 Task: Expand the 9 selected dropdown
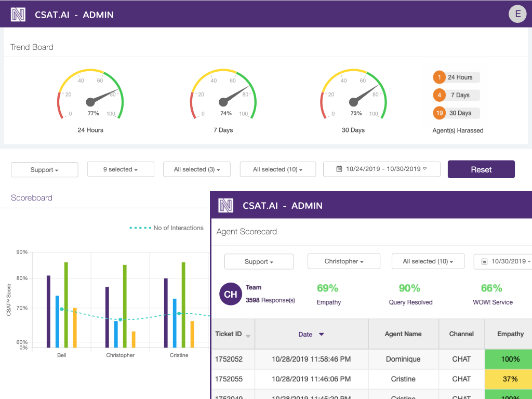coord(121,169)
